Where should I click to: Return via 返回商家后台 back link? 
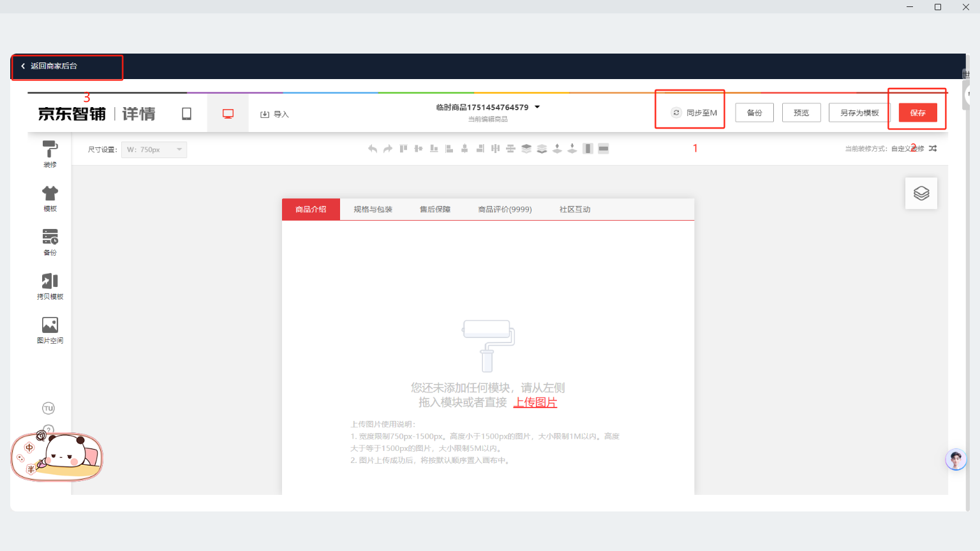(50, 66)
